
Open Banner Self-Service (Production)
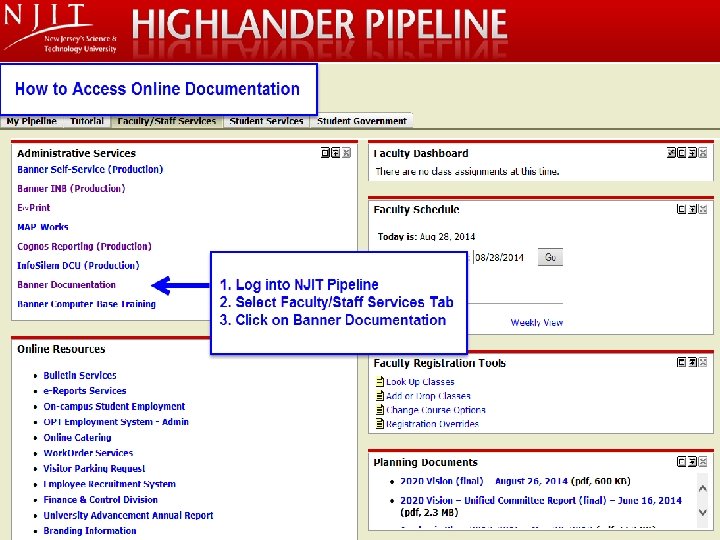90,169
